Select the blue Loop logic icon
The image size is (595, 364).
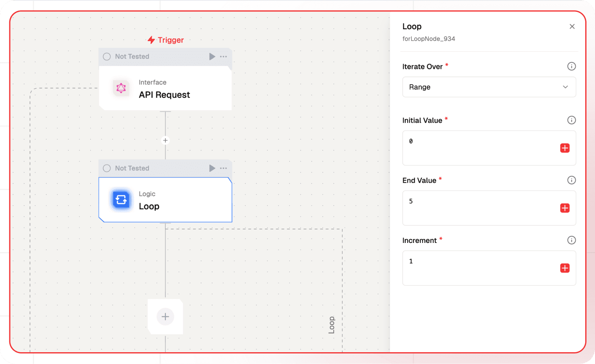pyautogui.click(x=121, y=200)
